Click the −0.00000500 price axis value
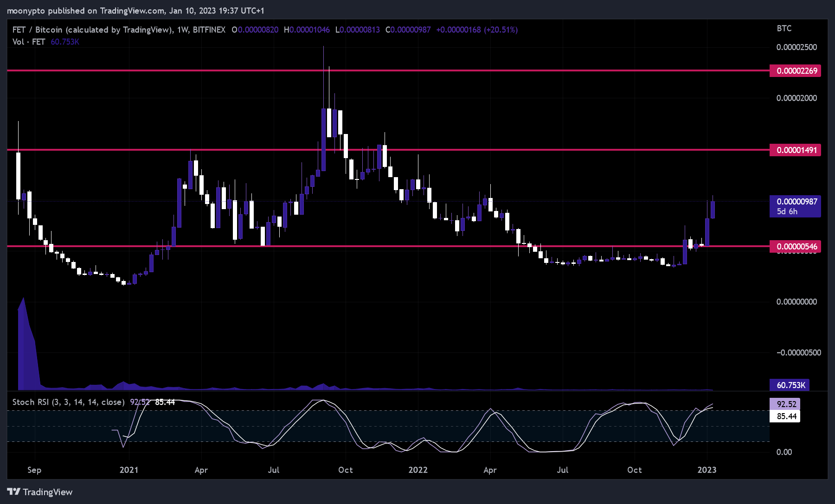This screenshot has width=835, height=504. (x=799, y=353)
